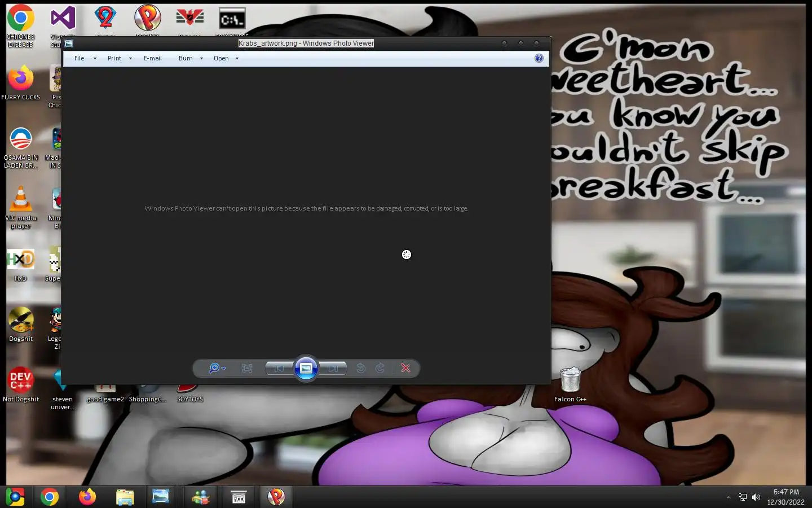Open the Visual Studio desktop shortcut
This screenshot has width=812, height=508.
[63, 18]
